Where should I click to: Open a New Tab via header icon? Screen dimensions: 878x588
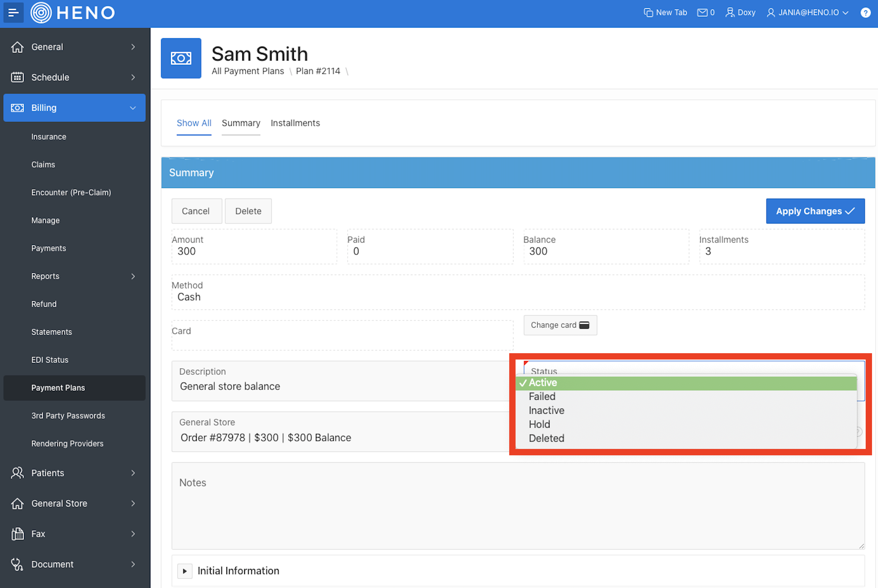[648, 12]
